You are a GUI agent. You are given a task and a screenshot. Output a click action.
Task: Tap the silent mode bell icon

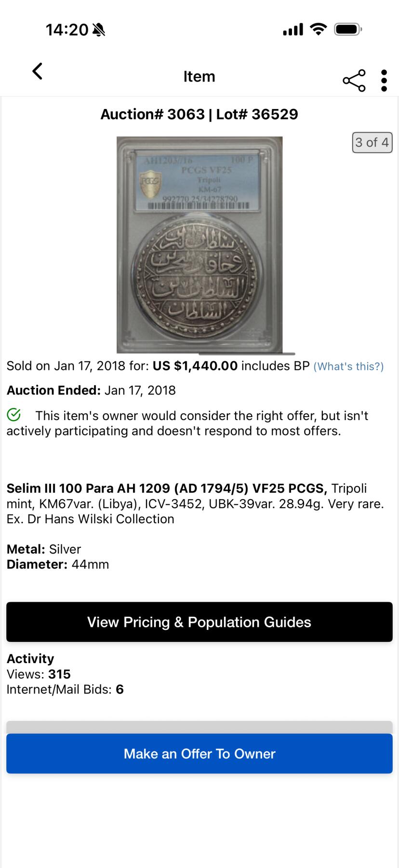pos(99,30)
